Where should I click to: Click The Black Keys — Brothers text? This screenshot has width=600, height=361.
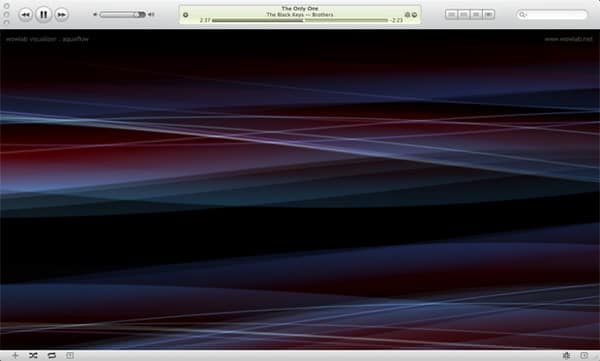coord(300,15)
